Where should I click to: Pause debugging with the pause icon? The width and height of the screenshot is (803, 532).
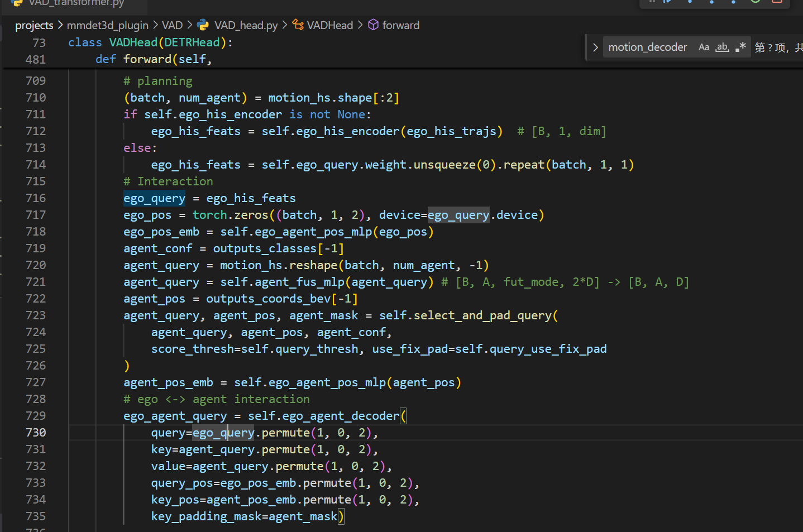click(652, 2)
